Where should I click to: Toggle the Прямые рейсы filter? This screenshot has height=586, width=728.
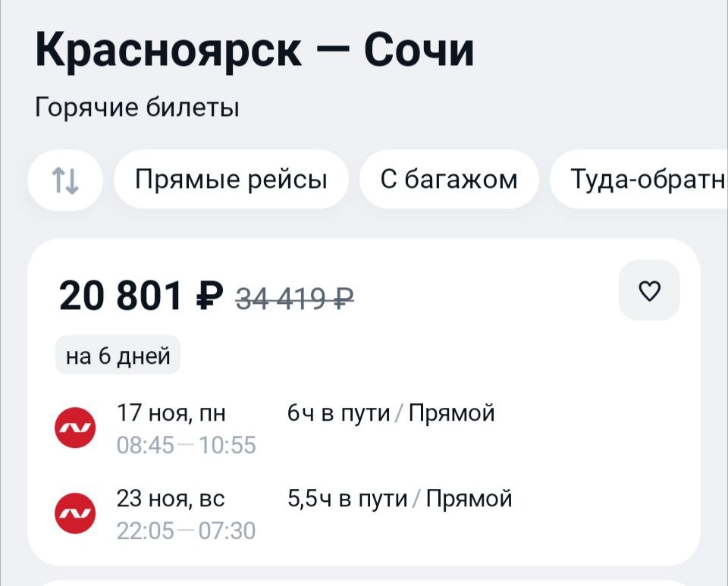(231, 180)
